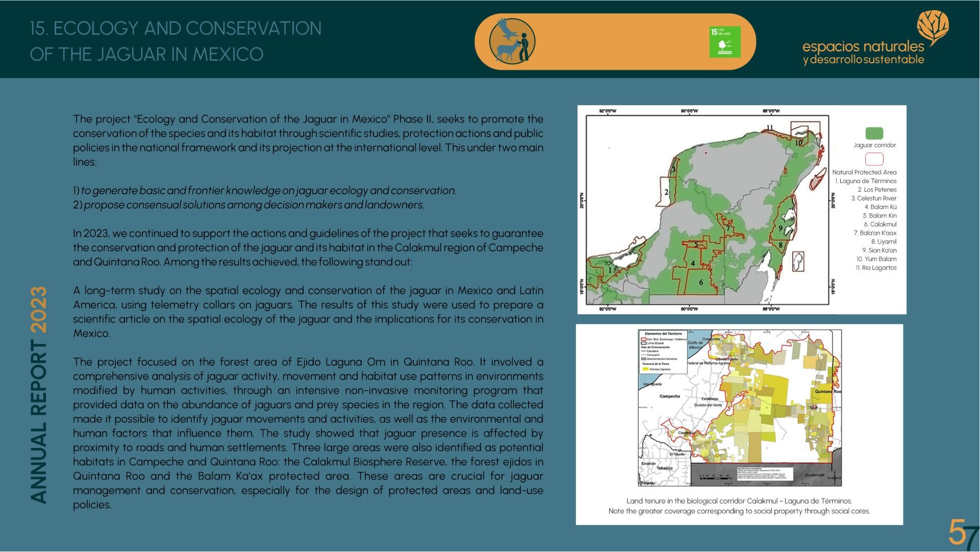Click '5. Balam Kin' legend entry

coord(880,216)
